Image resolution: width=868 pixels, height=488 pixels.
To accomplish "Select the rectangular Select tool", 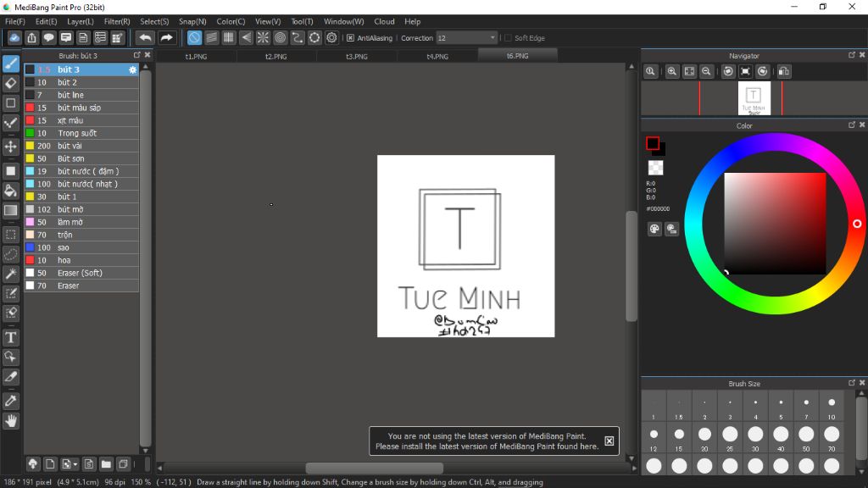I will point(10,235).
